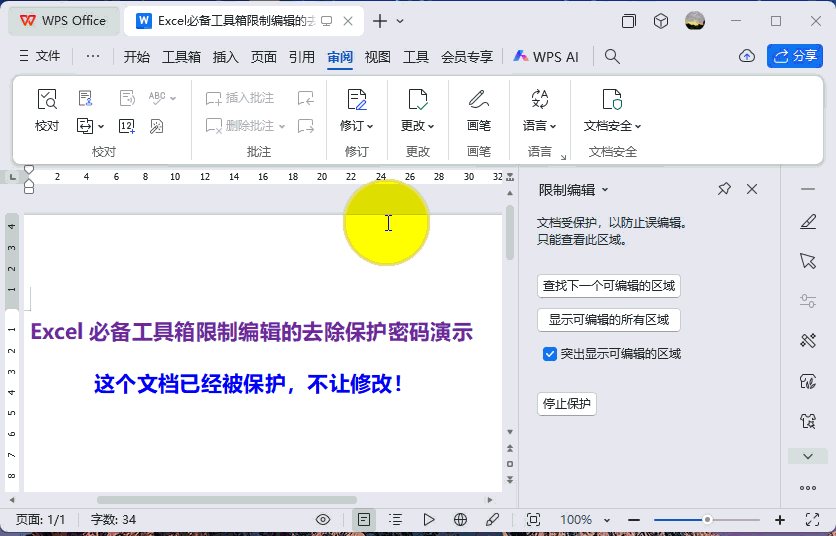Image resolution: width=836 pixels, height=536 pixels.
Task: Expand the 修订 dropdown
Action: (357, 126)
